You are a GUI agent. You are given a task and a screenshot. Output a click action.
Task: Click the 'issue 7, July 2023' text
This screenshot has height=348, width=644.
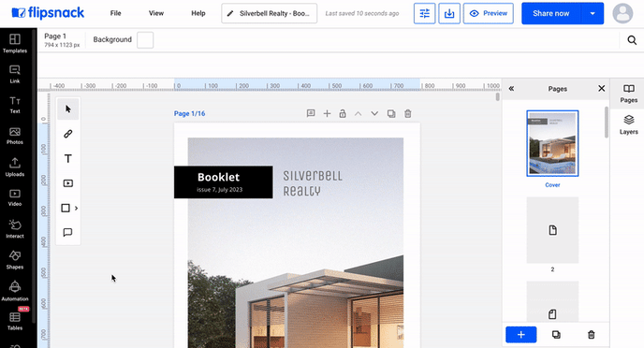(219, 190)
